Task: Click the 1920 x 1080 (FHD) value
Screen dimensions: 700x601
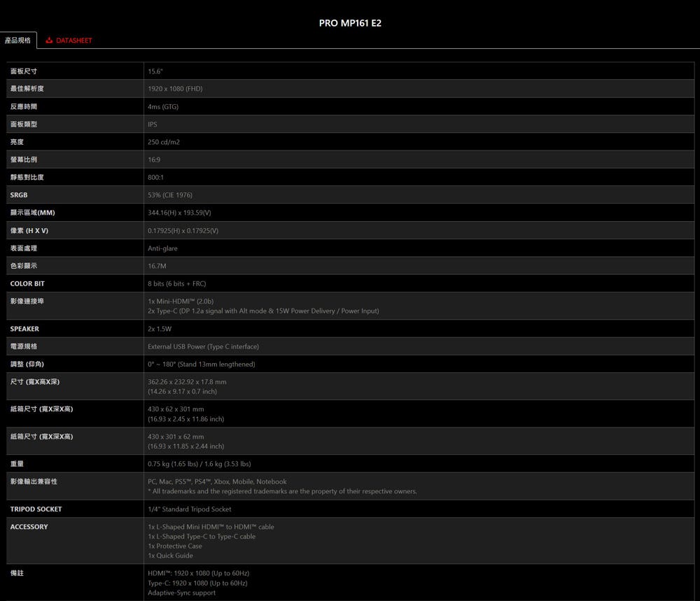Action: tap(175, 89)
